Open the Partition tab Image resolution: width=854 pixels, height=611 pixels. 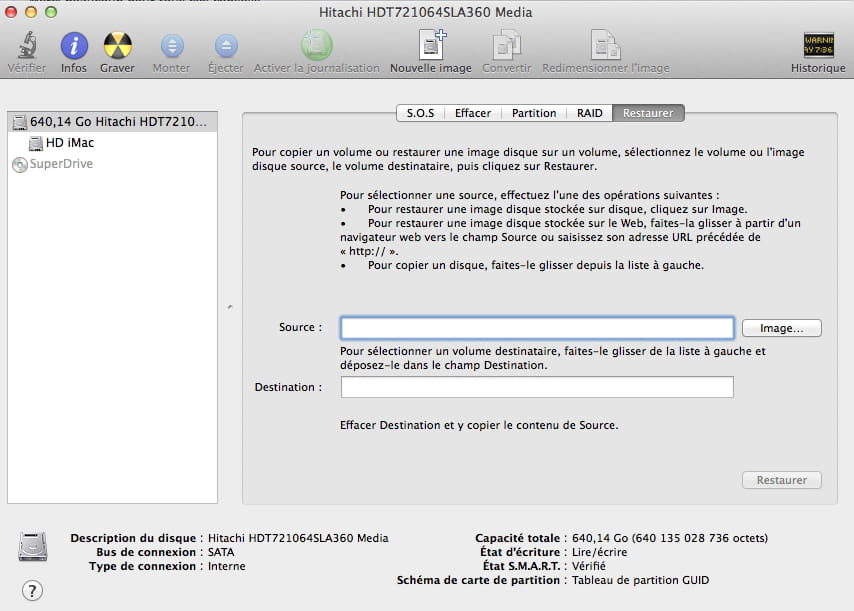pos(534,113)
